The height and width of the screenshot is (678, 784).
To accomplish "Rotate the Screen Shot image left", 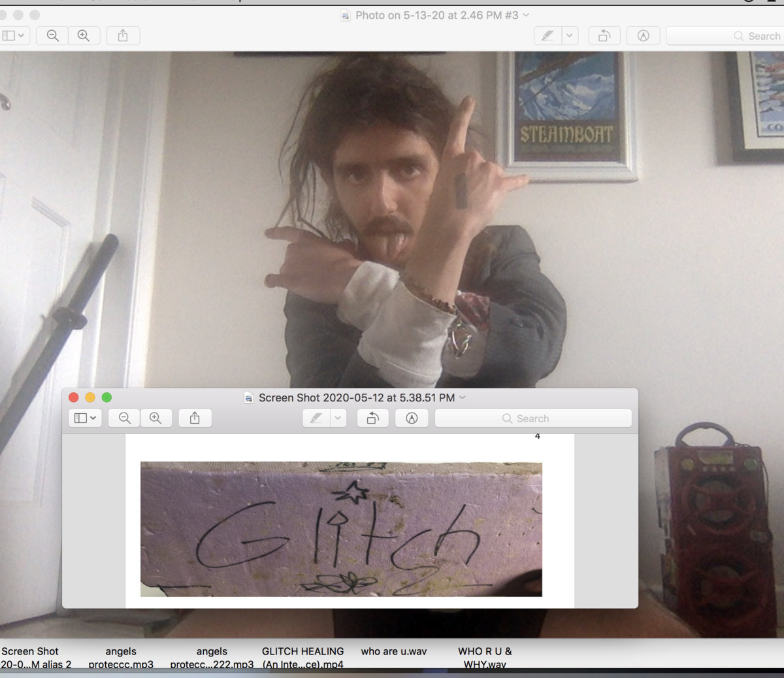I will [x=372, y=418].
